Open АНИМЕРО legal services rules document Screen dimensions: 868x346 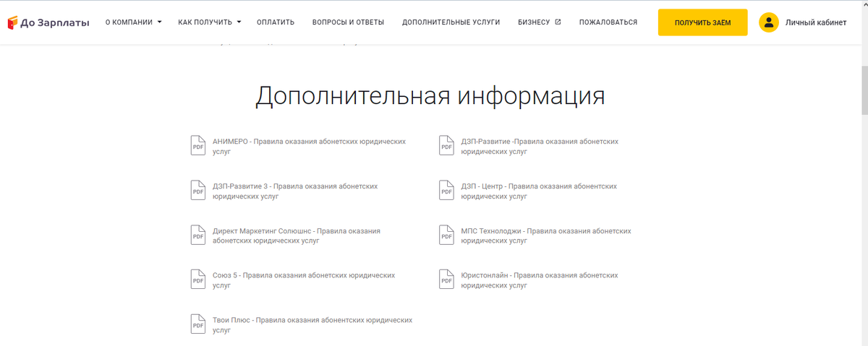[x=309, y=147]
